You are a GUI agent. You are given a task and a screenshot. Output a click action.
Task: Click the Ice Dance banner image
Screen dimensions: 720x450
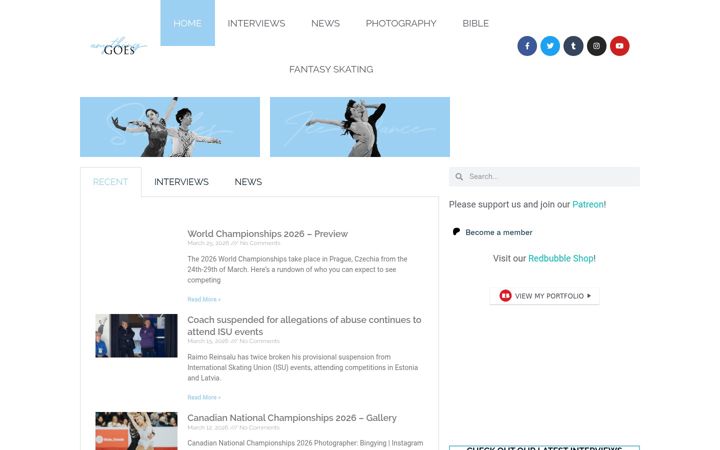pyautogui.click(x=360, y=127)
